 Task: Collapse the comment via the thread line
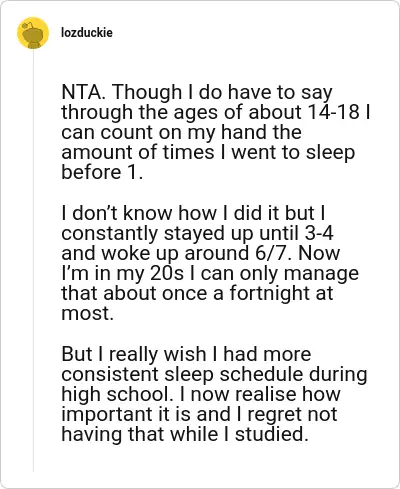click(33, 260)
